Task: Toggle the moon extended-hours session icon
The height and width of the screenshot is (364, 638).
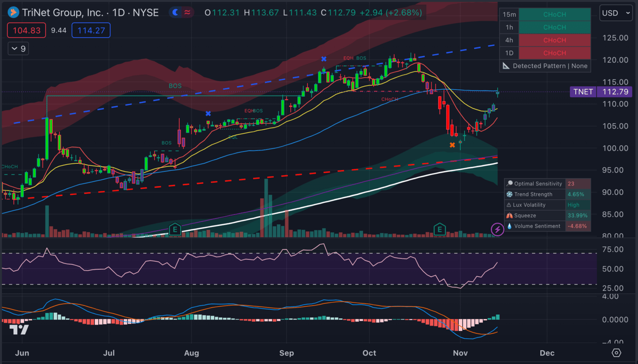Action: coord(175,12)
